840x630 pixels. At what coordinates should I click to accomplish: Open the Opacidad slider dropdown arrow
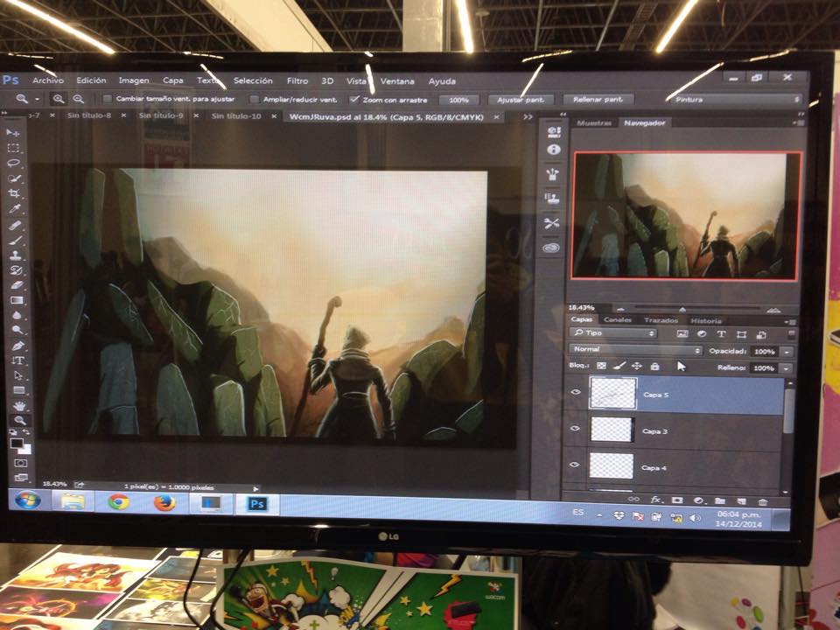point(787,352)
